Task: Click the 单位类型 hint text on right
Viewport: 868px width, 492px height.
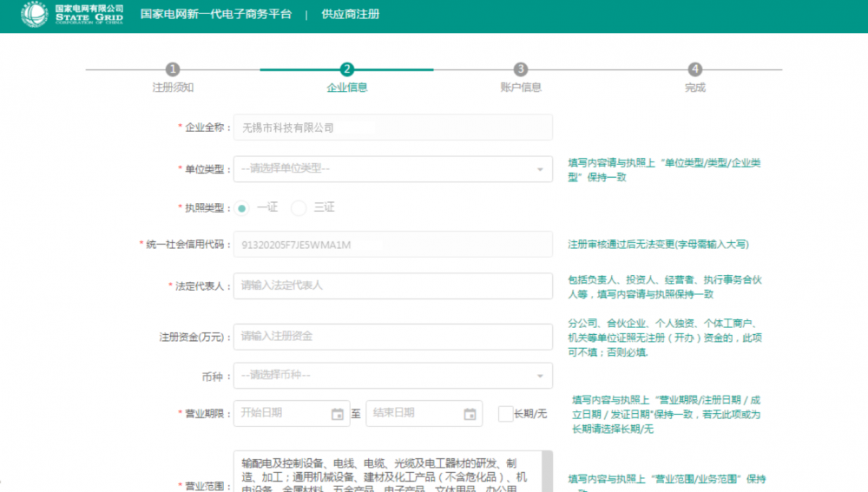Action: (x=664, y=170)
